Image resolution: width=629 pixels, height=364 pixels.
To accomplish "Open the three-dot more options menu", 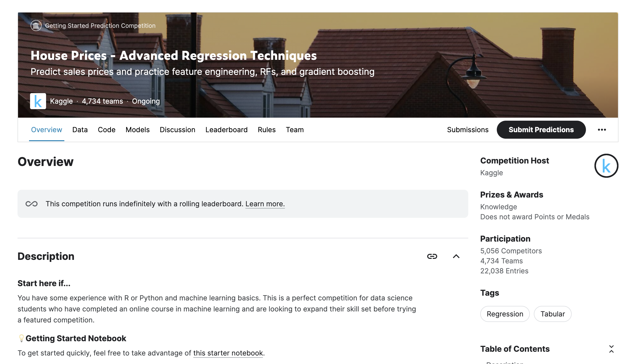I will coord(602,130).
